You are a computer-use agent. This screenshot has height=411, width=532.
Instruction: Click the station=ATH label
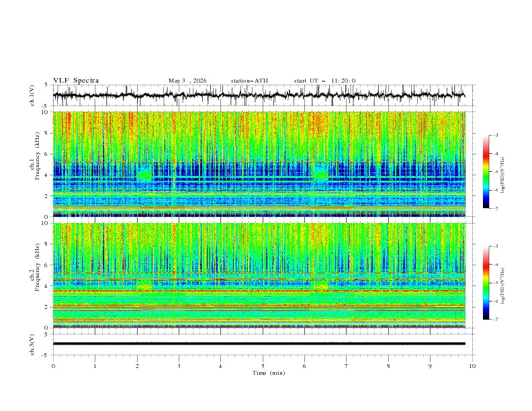(x=249, y=81)
